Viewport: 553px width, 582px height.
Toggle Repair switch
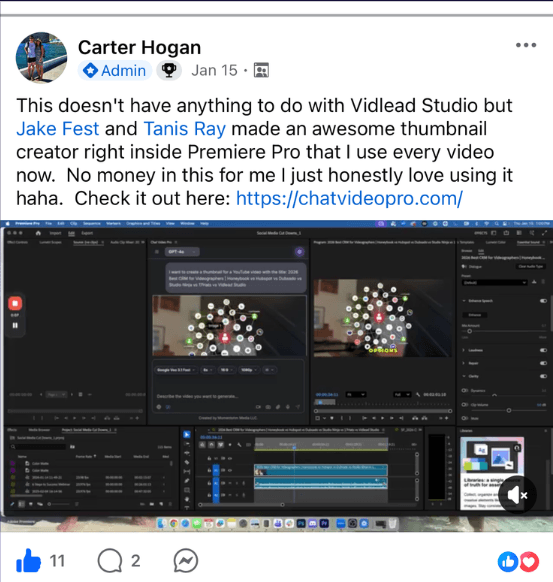[x=543, y=363]
